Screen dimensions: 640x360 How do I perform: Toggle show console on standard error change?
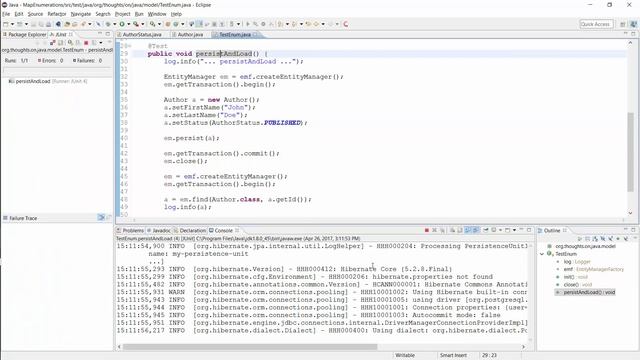(476, 230)
